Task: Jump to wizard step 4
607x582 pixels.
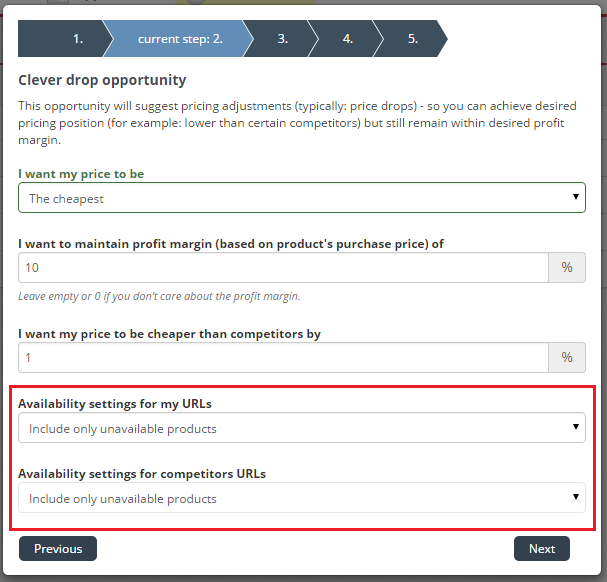Action: tap(346, 39)
